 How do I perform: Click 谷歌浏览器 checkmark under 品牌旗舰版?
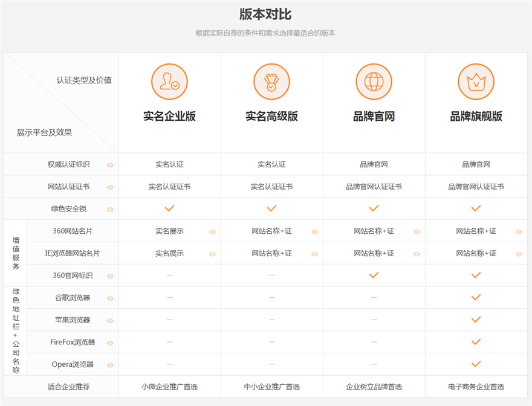click(x=476, y=297)
